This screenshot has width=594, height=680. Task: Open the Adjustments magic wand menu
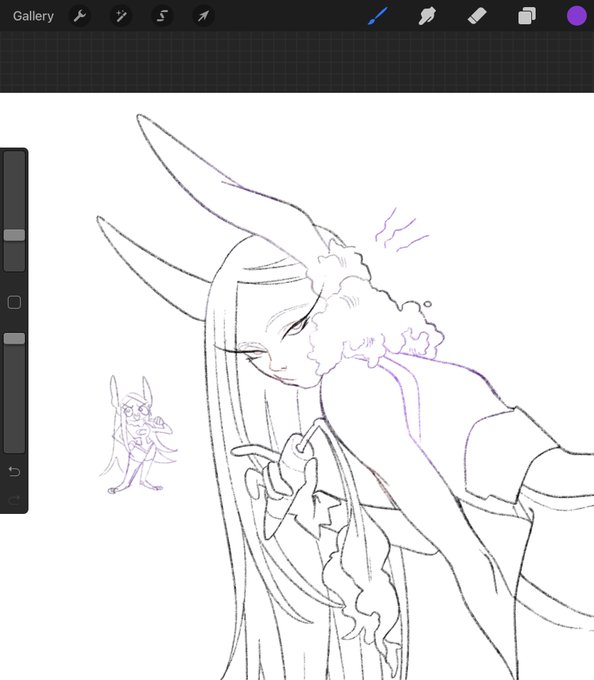(x=121, y=16)
